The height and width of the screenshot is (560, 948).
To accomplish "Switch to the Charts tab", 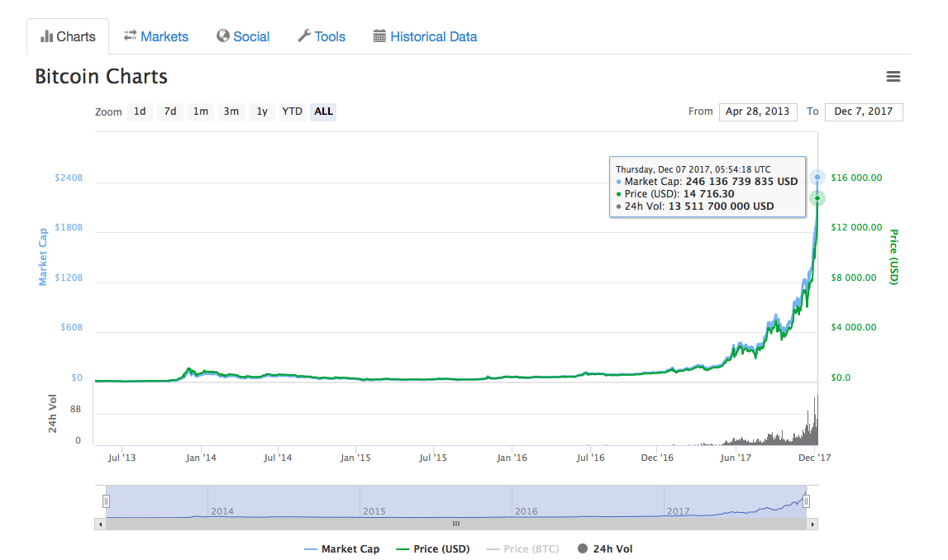I will coord(68,36).
